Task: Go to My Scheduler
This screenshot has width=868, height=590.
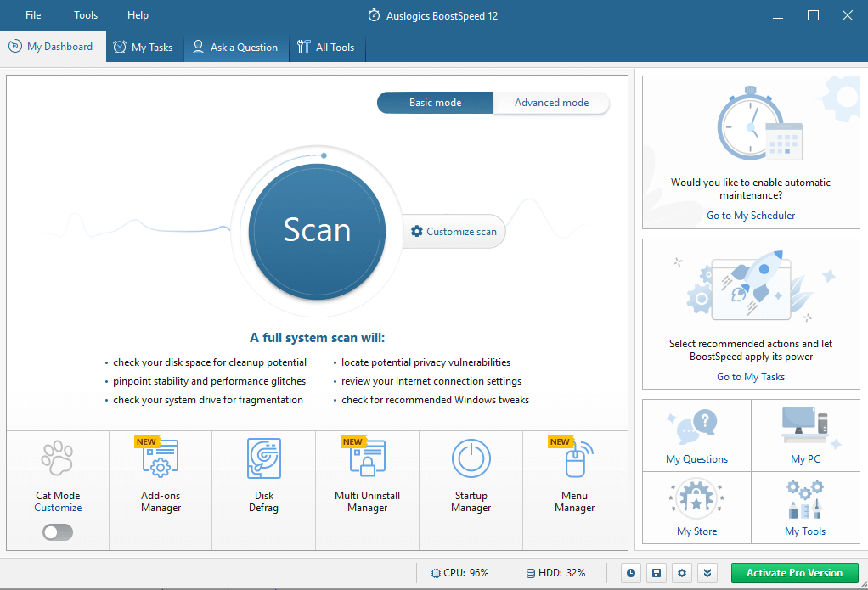Action: pos(750,215)
